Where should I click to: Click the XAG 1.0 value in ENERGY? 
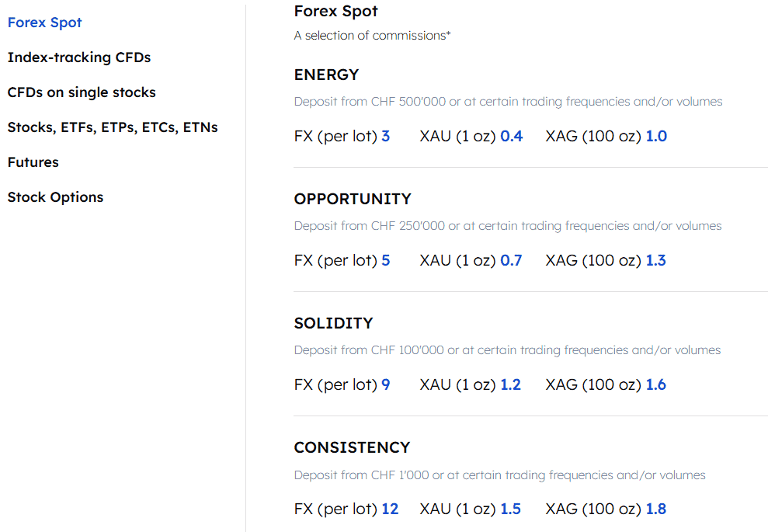click(656, 135)
